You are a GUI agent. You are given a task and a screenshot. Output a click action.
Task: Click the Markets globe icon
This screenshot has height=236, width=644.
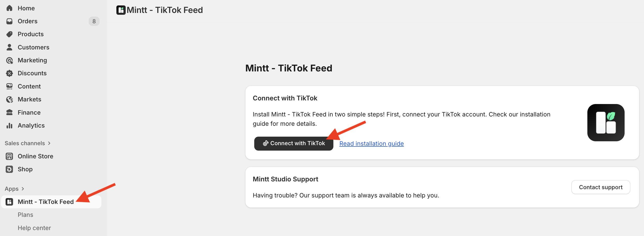pos(9,99)
